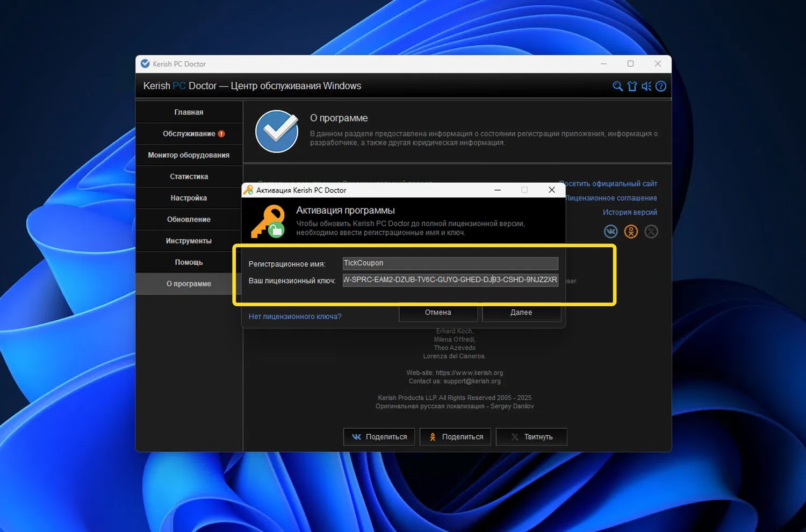The image size is (806, 532).
Task: Click the Contact us: support@kerish.org text
Action: pyautogui.click(x=455, y=382)
